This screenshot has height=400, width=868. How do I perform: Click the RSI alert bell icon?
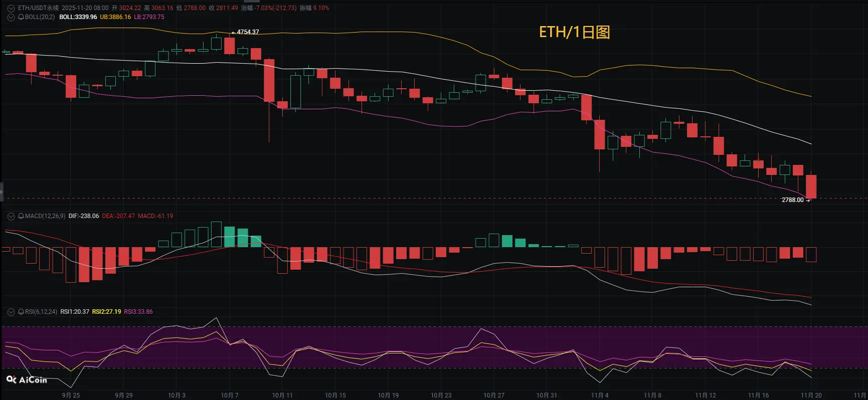(21, 312)
